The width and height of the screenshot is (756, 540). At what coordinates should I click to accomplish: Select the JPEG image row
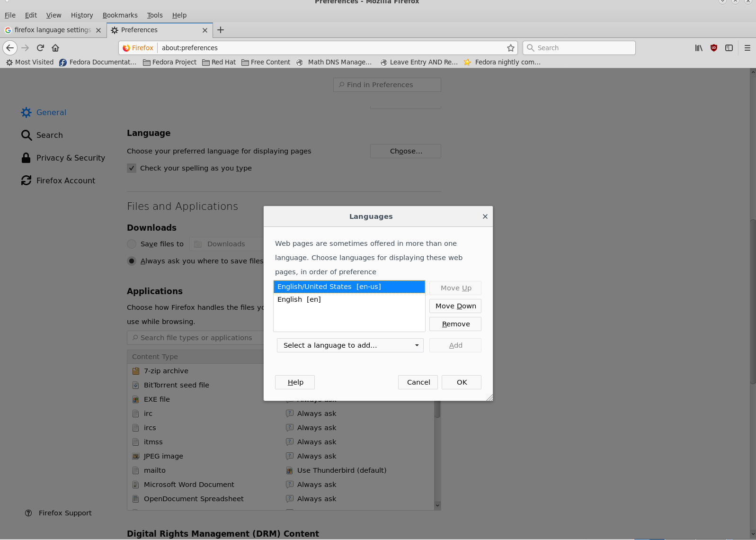point(280,456)
